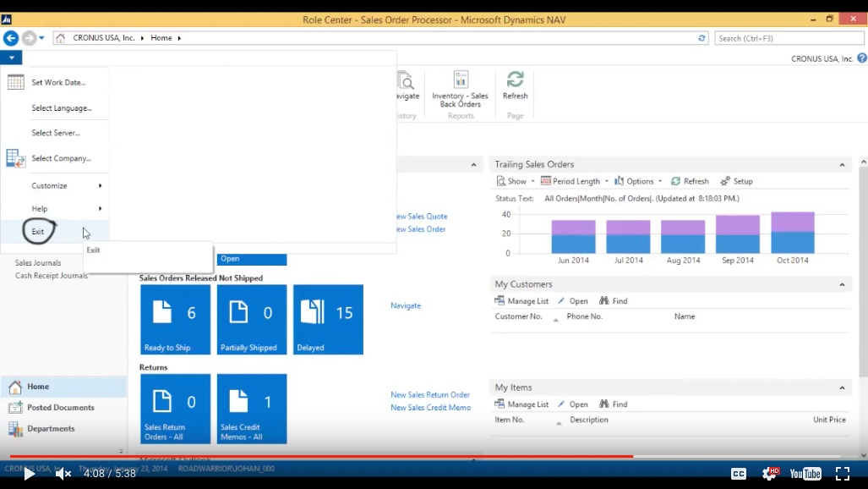Screen dimensions: 868x489
Task: Open Inventory - Sales Back Orders report
Action: 460,90
